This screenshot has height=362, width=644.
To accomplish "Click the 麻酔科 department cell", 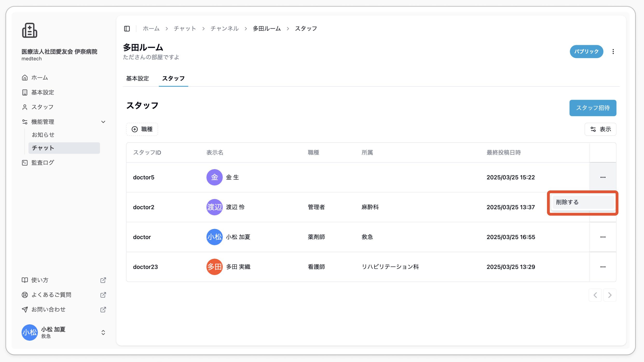I will pyautogui.click(x=370, y=207).
